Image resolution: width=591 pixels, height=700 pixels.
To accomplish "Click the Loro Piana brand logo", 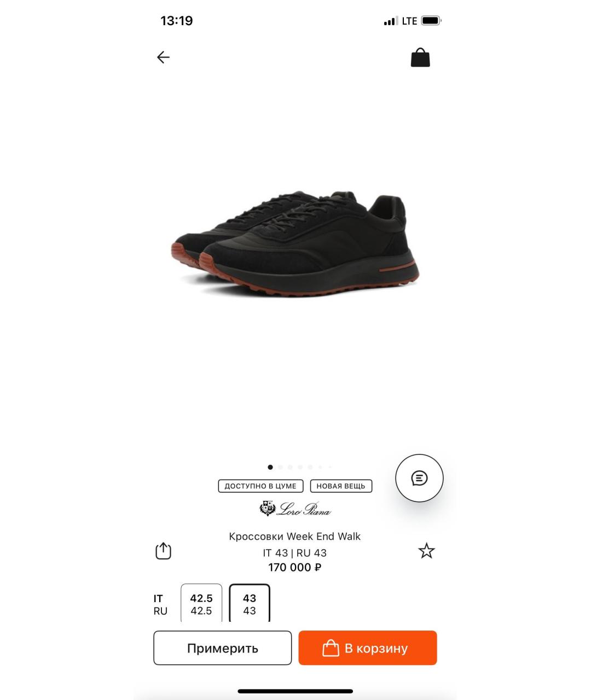I will [295, 509].
